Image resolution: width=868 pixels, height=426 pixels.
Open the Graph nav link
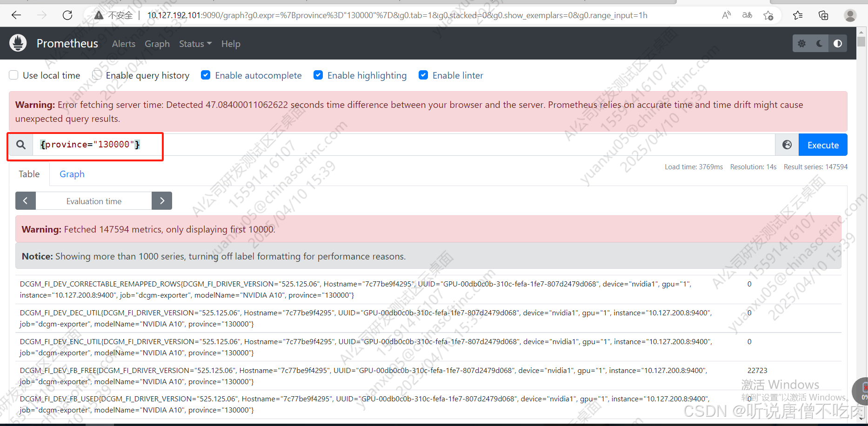157,44
